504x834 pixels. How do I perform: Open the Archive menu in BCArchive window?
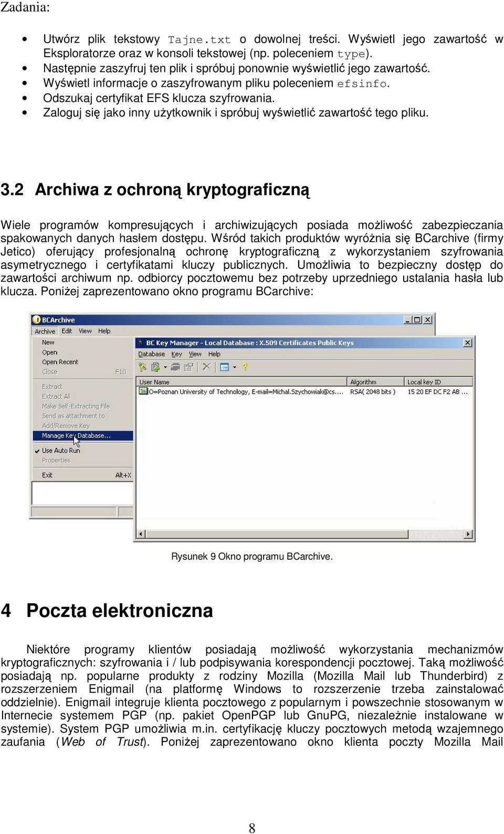click(45, 331)
